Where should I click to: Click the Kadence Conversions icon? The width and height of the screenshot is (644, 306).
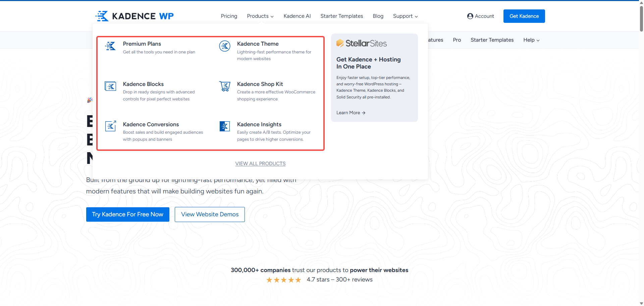coord(110,126)
